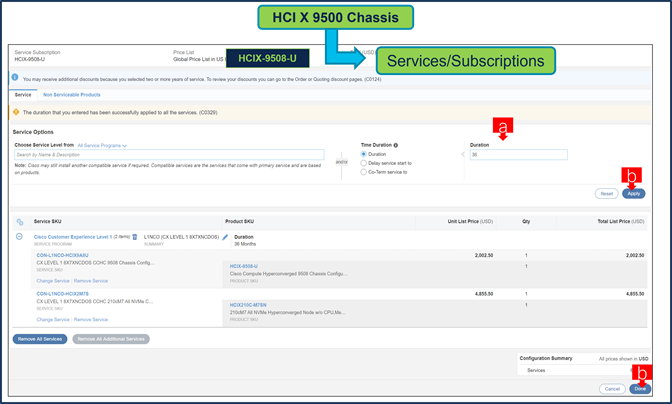
Task: Click Remove All Additional Services button
Action: click(111, 339)
